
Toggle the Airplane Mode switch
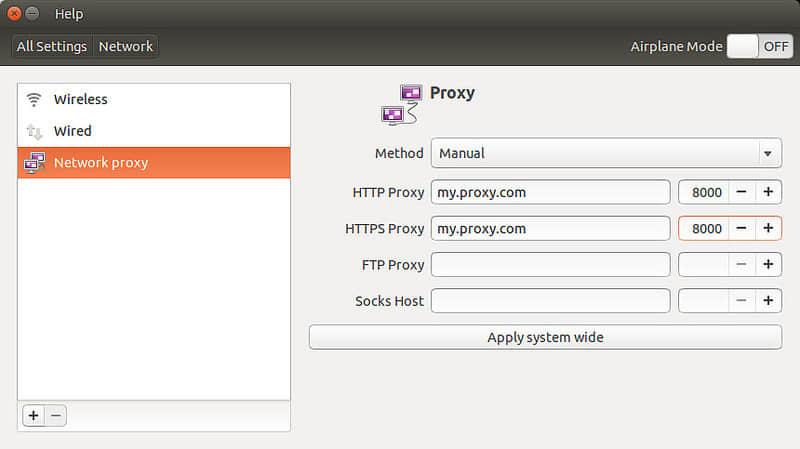[759, 46]
